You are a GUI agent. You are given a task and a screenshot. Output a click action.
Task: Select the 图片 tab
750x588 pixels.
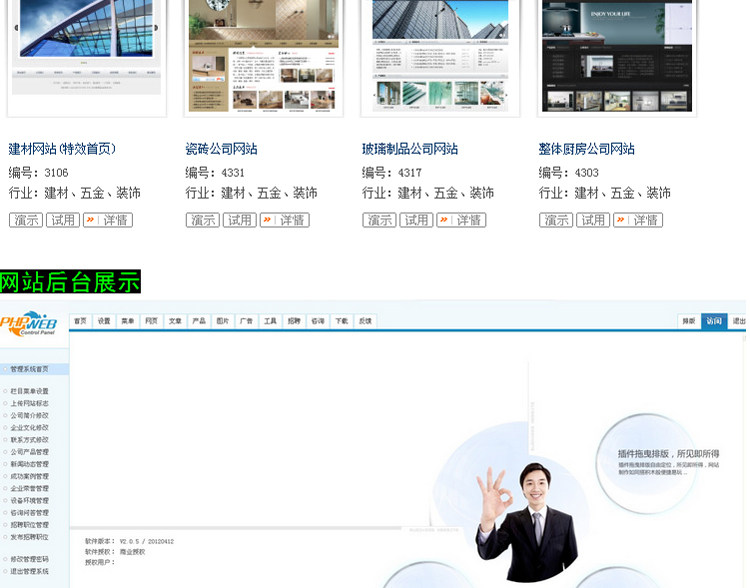click(223, 321)
